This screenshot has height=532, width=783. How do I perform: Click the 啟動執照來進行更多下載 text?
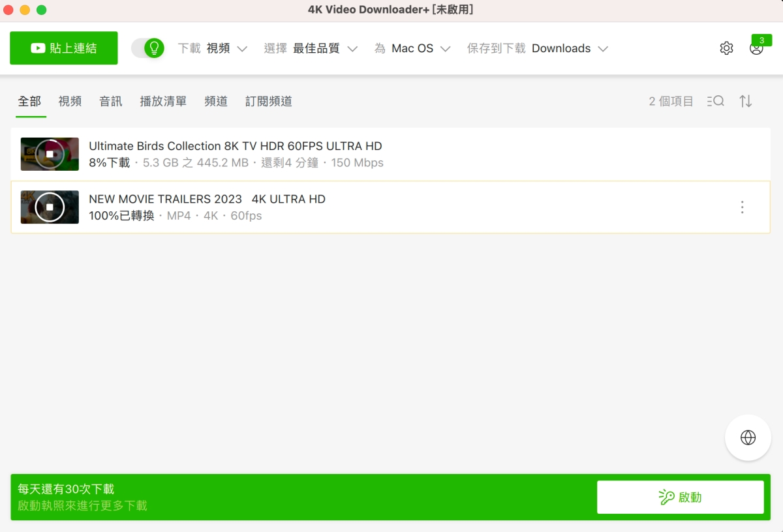pos(82,505)
